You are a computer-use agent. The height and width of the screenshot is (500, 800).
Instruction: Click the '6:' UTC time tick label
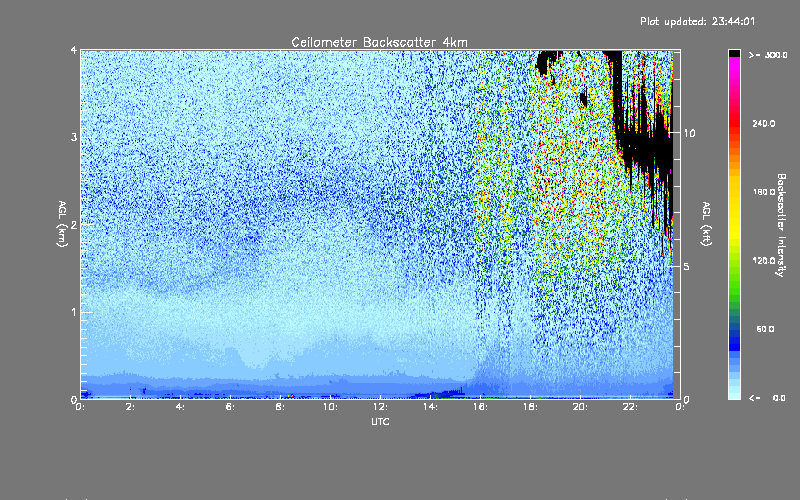point(230,407)
